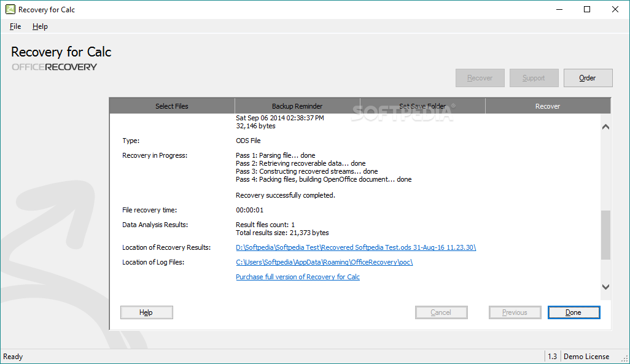Click the OfficeRecovery logo

(54, 67)
